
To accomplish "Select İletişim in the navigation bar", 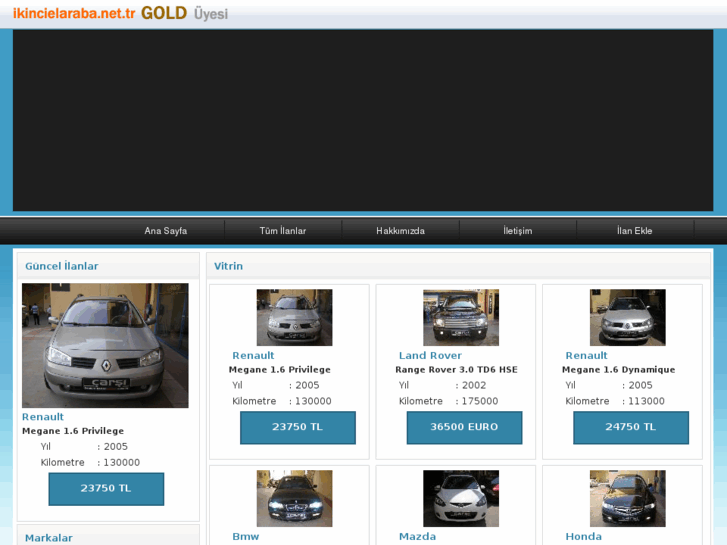I will [517, 231].
